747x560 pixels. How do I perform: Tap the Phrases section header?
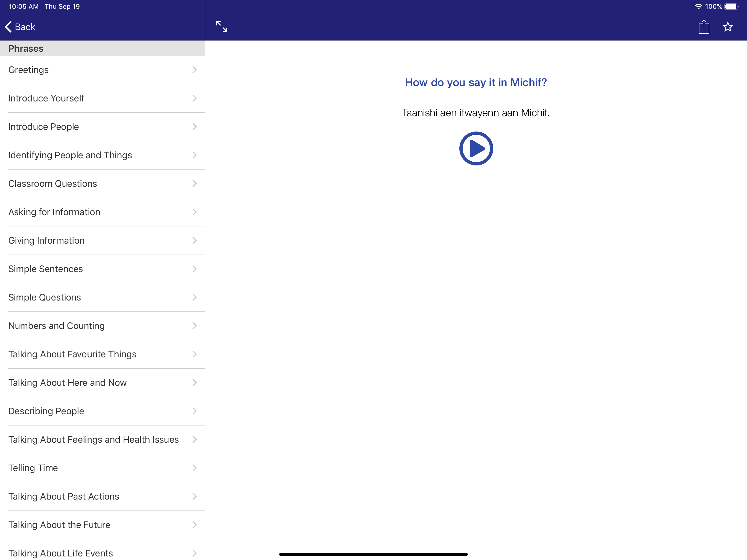(102, 48)
